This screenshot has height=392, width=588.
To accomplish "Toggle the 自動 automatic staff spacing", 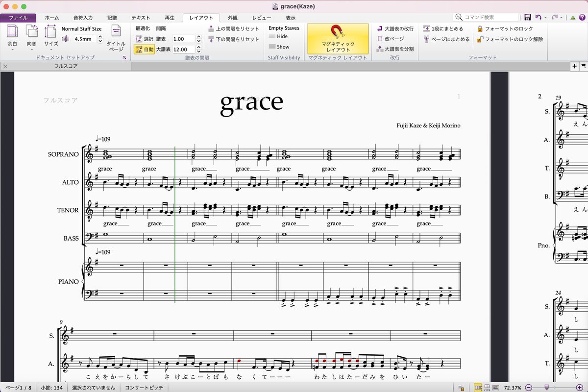I will tap(145, 49).
